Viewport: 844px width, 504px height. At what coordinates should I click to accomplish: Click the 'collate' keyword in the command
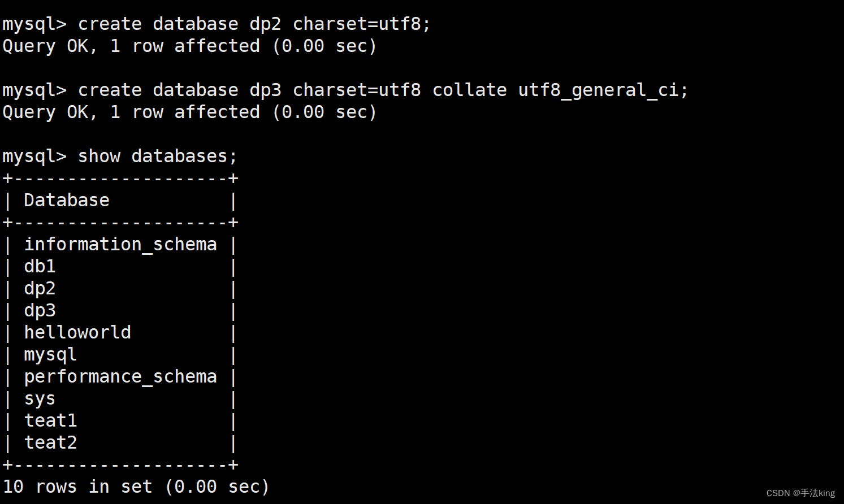click(470, 90)
